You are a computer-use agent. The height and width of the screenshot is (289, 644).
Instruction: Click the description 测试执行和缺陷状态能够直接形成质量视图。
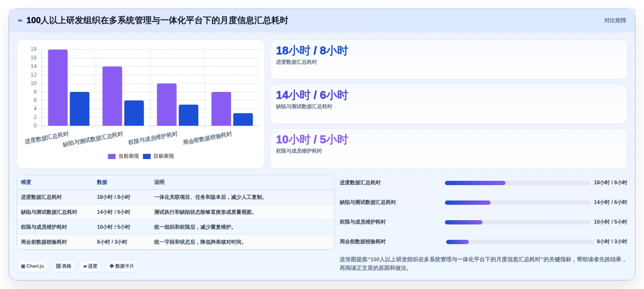[x=206, y=212]
